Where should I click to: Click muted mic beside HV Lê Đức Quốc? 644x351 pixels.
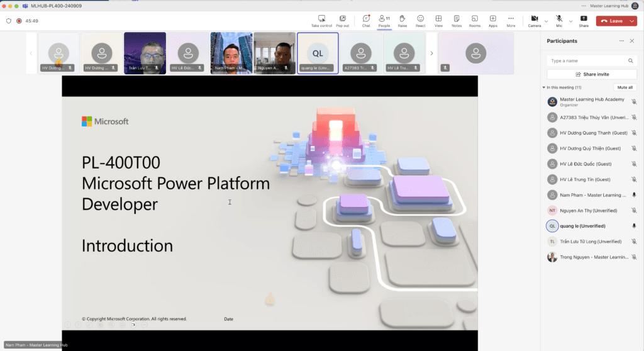[634, 164]
